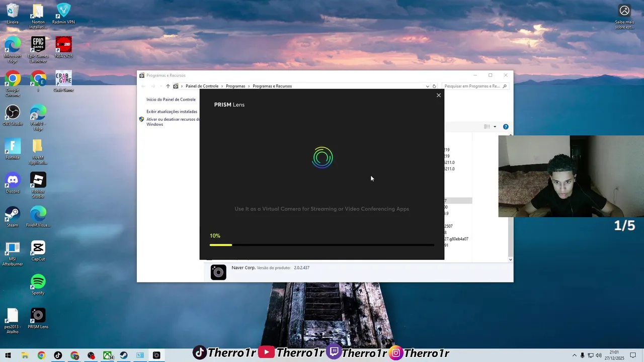
Task: Open Spotify desktop shortcut
Action: pos(38,284)
